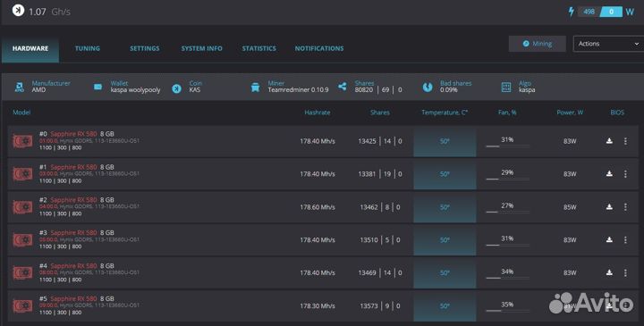Click the GPU card icon for #1

pos(22,174)
